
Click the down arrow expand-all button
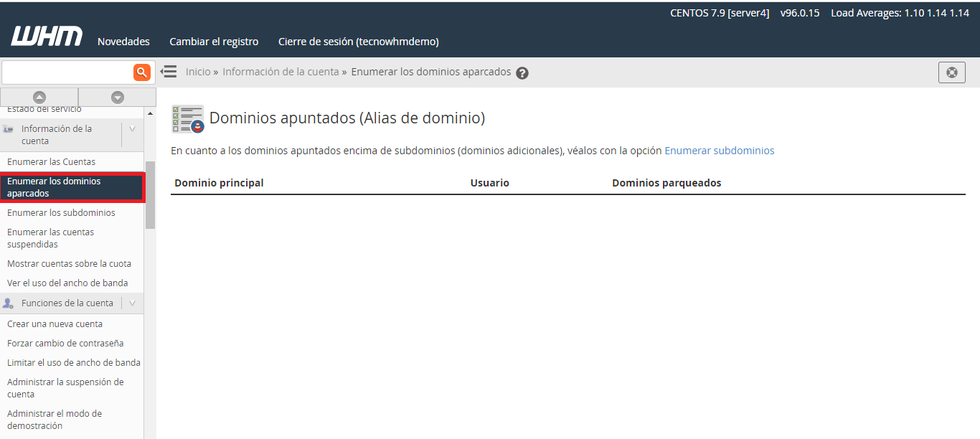pos(118,97)
